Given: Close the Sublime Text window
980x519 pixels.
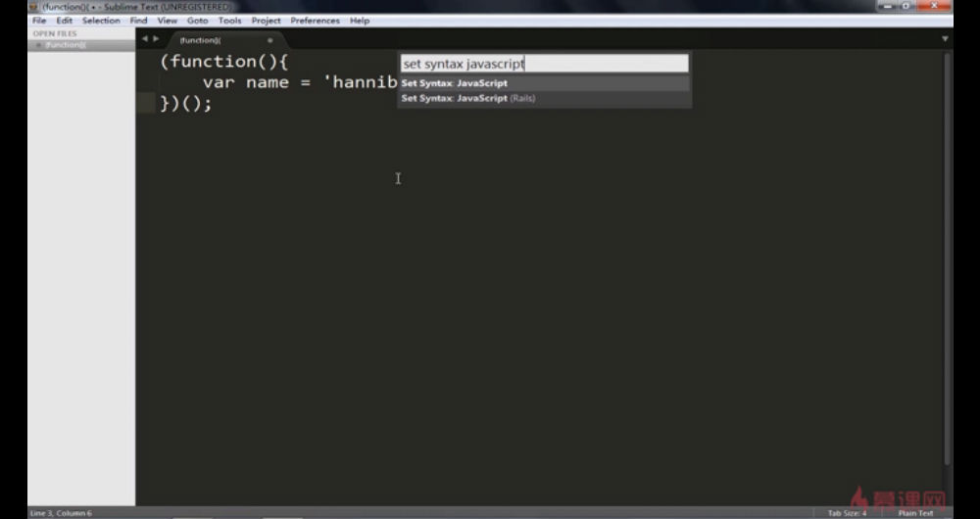Looking at the screenshot, I should click(934, 6).
